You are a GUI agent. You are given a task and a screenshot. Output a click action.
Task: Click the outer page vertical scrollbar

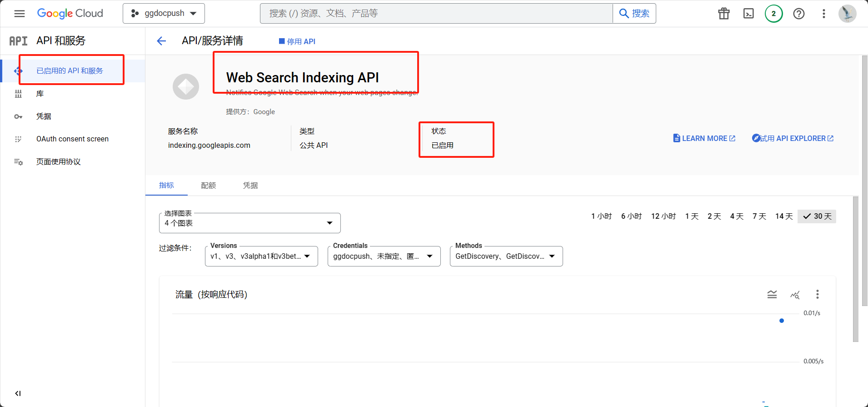(x=865, y=181)
